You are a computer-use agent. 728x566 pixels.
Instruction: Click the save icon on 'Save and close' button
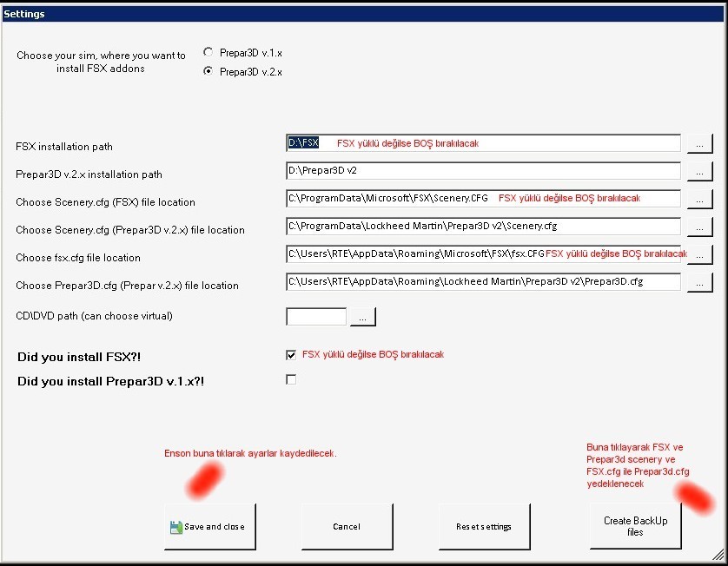click(x=176, y=527)
